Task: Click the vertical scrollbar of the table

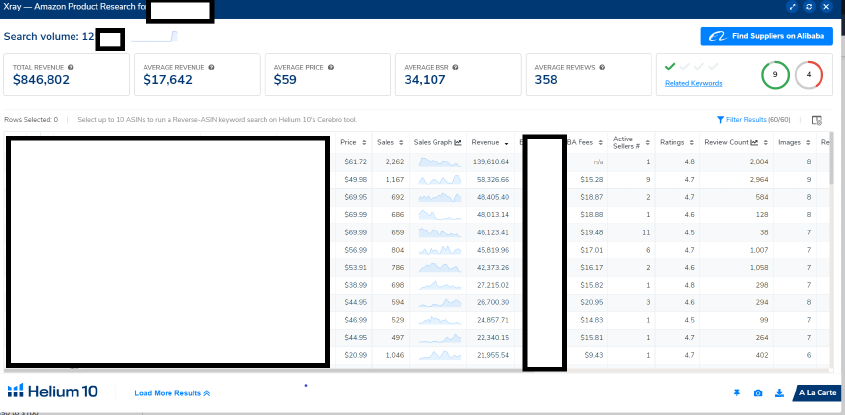Action: point(833,159)
